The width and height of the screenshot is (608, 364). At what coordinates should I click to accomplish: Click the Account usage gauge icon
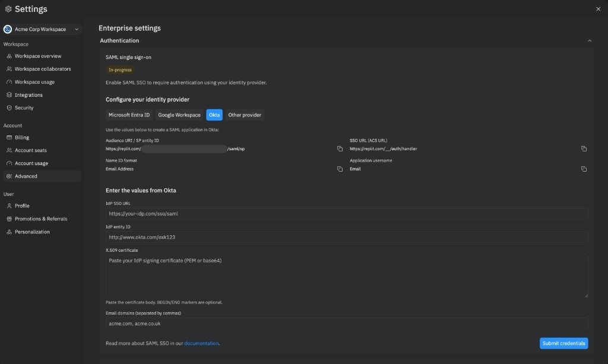[9, 163]
